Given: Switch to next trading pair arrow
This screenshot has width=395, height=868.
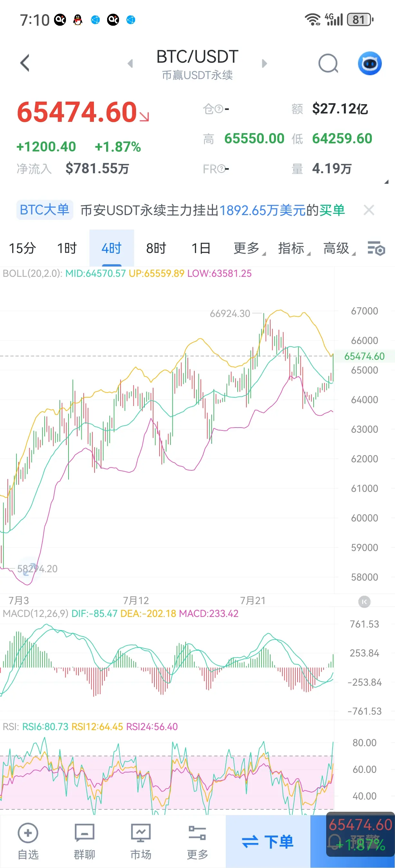Looking at the screenshot, I should [x=264, y=63].
